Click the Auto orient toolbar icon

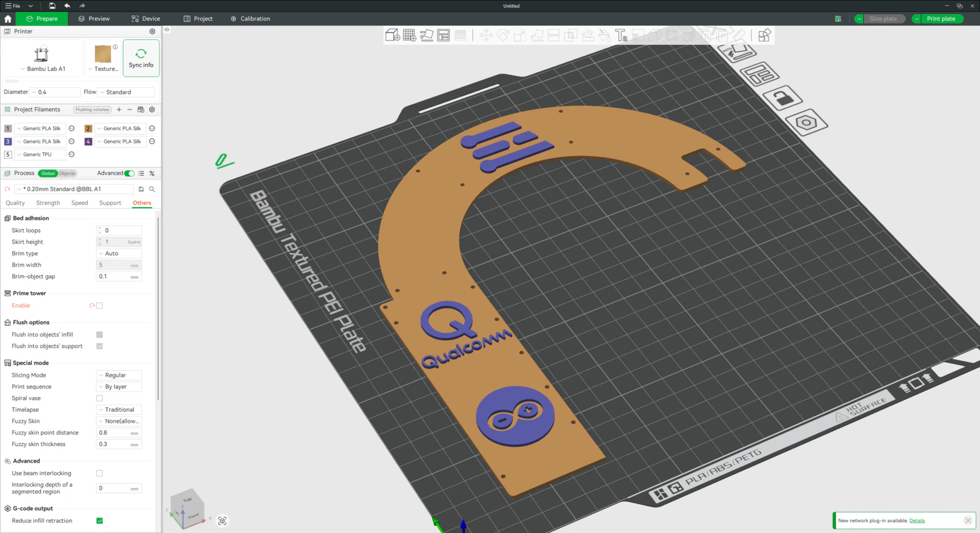pos(427,36)
